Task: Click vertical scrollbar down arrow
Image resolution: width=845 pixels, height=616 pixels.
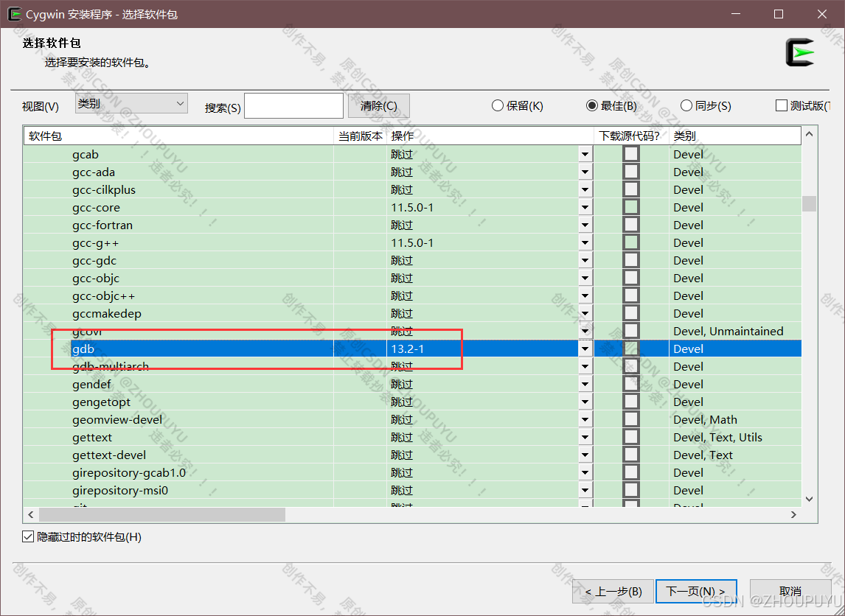Action: point(809,499)
